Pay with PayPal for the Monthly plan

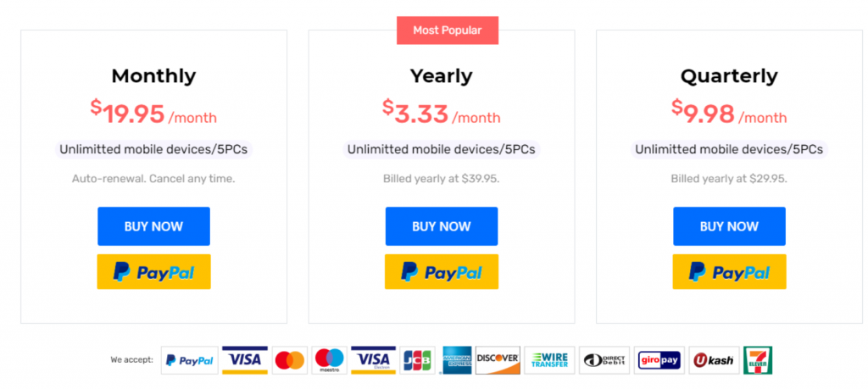tap(153, 272)
